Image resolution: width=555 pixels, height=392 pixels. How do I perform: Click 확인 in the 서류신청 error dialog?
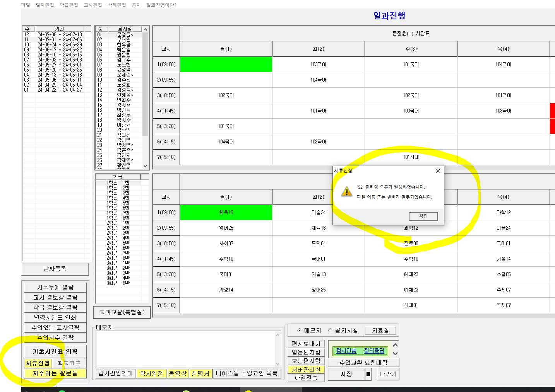(423, 216)
